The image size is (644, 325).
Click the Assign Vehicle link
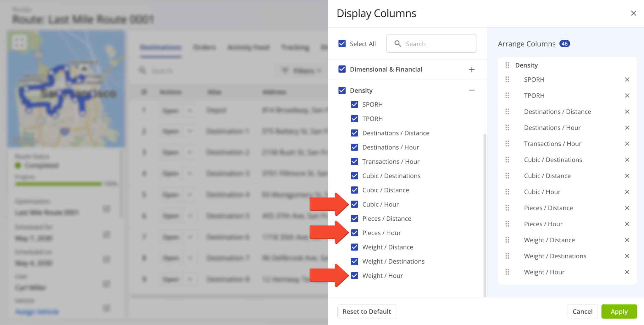click(37, 312)
